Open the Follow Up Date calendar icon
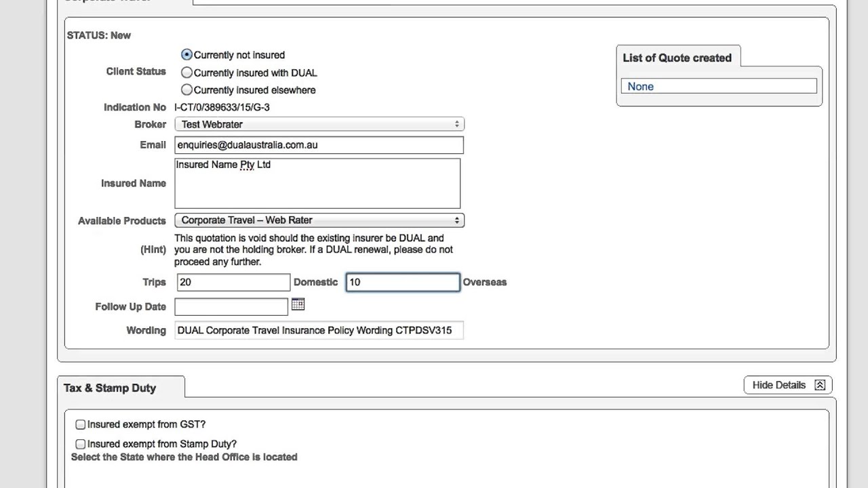The image size is (868, 488). [x=298, y=305]
